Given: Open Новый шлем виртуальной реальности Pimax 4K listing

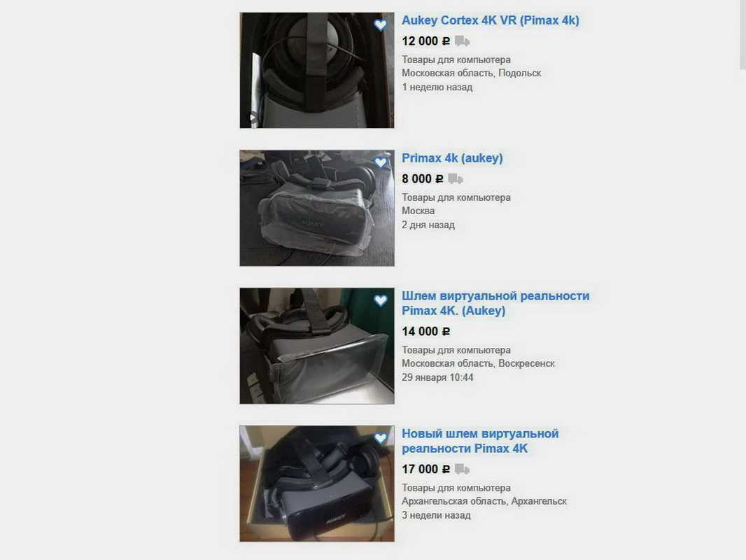Looking at the screenshot, I should [480, 441].
